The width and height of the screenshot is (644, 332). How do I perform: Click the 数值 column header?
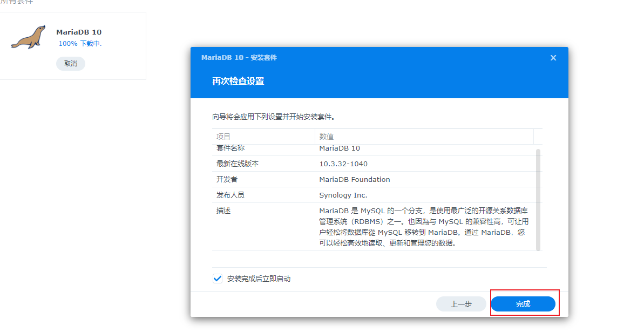click(327, 137)
